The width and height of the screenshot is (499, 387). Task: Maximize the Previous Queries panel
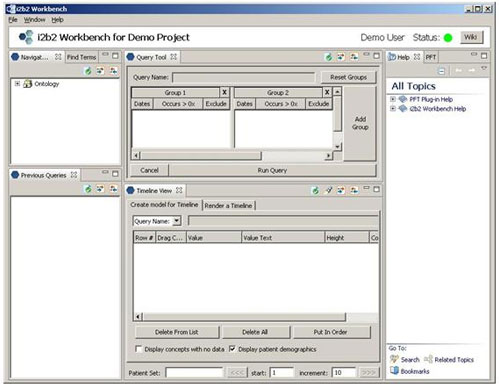coord(115,174)
